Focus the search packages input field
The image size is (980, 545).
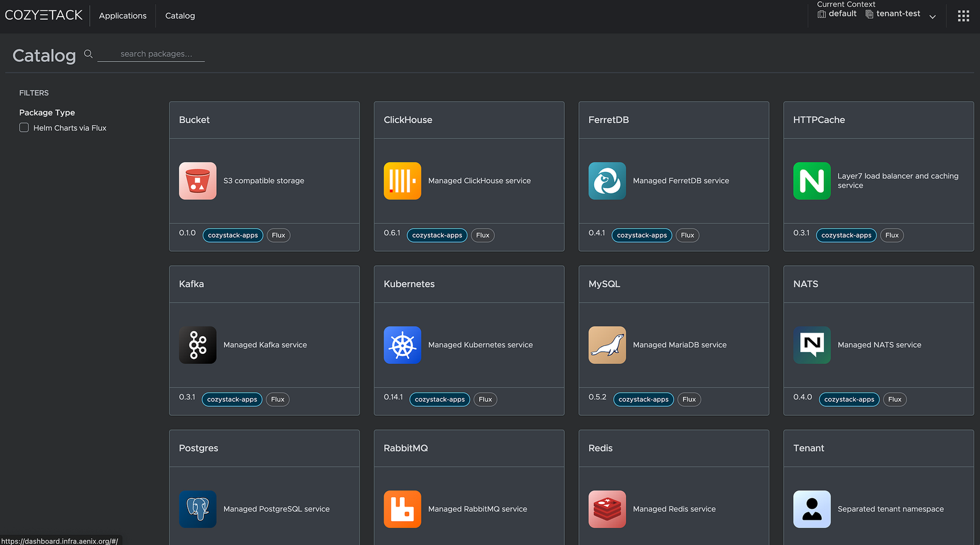tap(151, 54)
